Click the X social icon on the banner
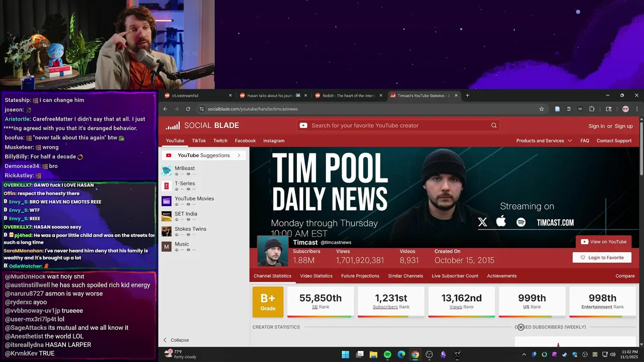Screen dimensions: 644x362 click(482, 222)
